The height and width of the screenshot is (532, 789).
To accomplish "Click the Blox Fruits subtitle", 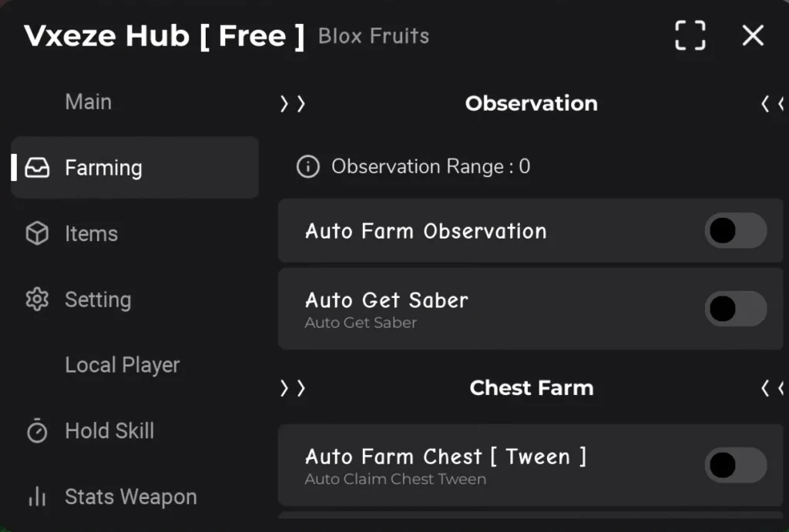I will pos(374,36).
